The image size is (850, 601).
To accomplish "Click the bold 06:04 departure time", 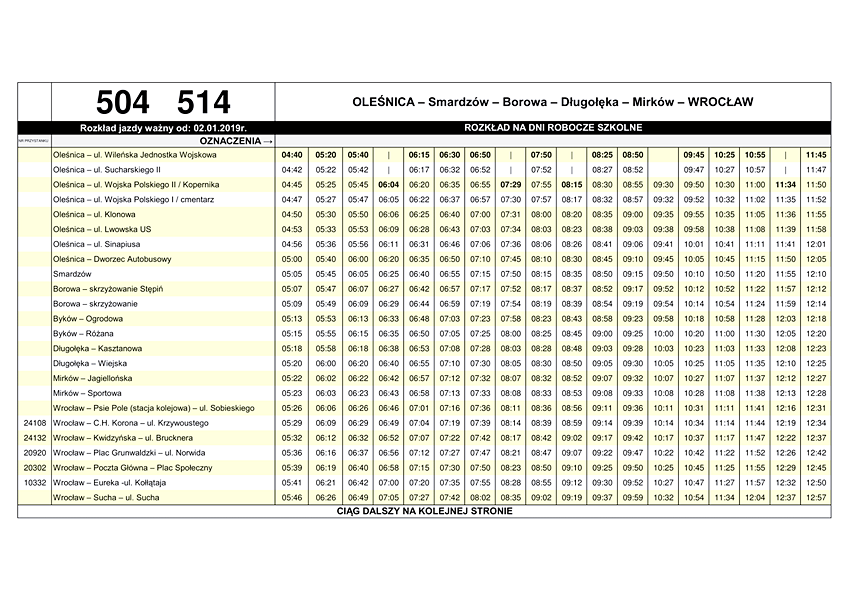I will point(389,185).
